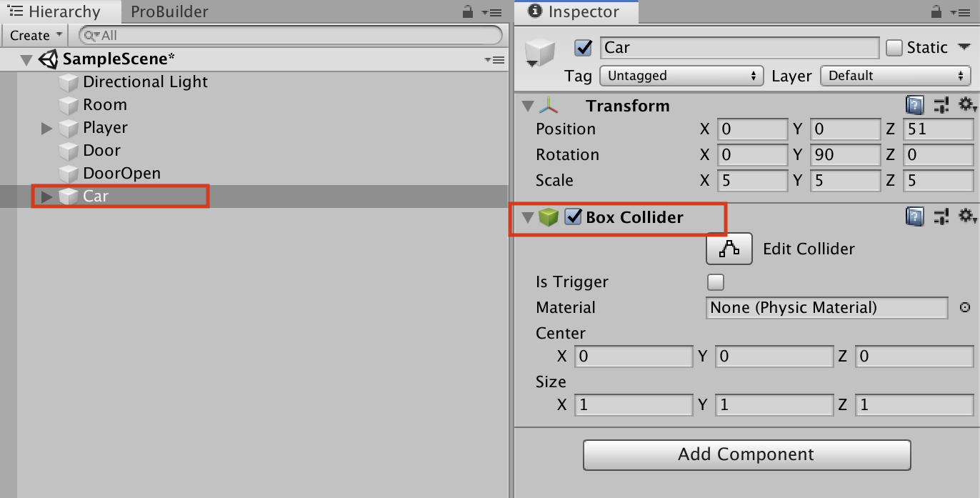Screen dimensions: 980x498
Task: Open Transform component help icon
Action: coord(914,106)
